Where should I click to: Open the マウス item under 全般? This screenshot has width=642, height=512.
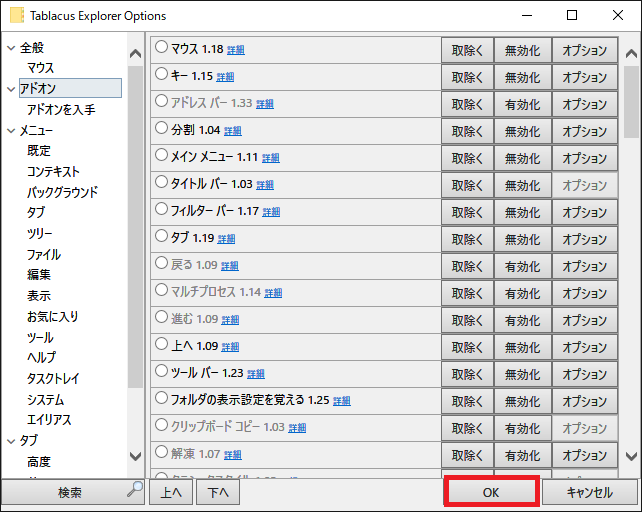click(41, 68)
